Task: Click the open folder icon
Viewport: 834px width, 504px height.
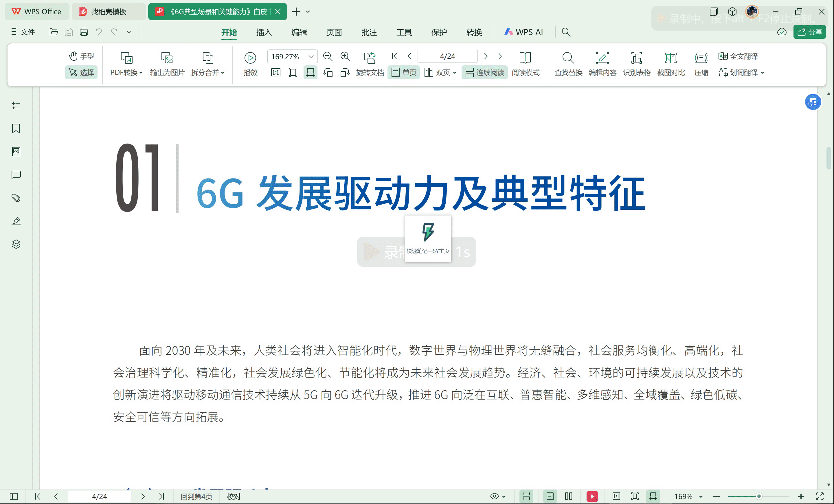Action: point(54,32)
